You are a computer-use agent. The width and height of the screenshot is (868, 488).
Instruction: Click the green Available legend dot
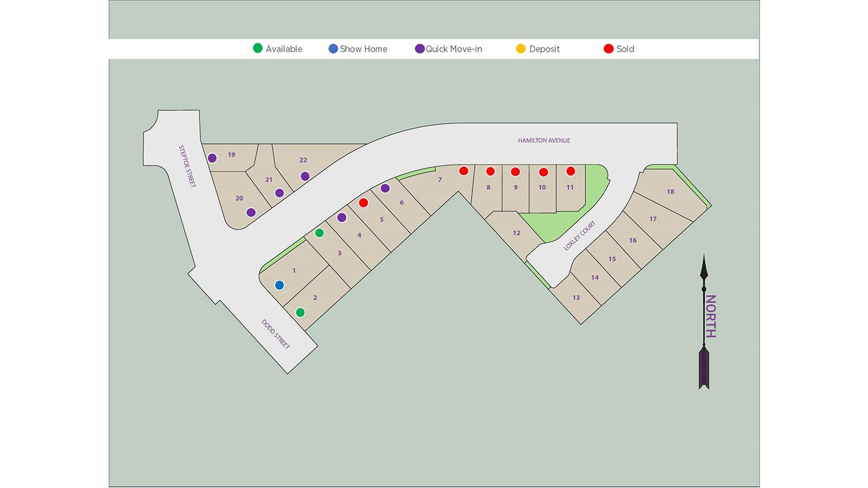click(258, 48)
